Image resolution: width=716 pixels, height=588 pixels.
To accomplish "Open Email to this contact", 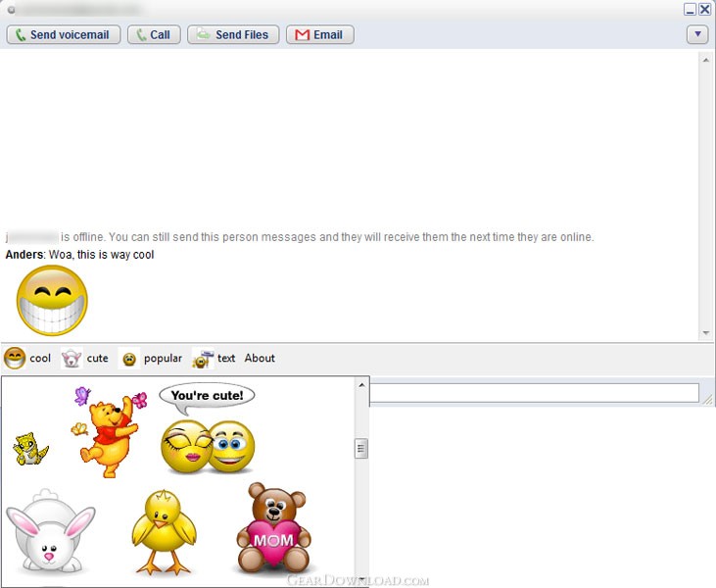I will 319,35.
